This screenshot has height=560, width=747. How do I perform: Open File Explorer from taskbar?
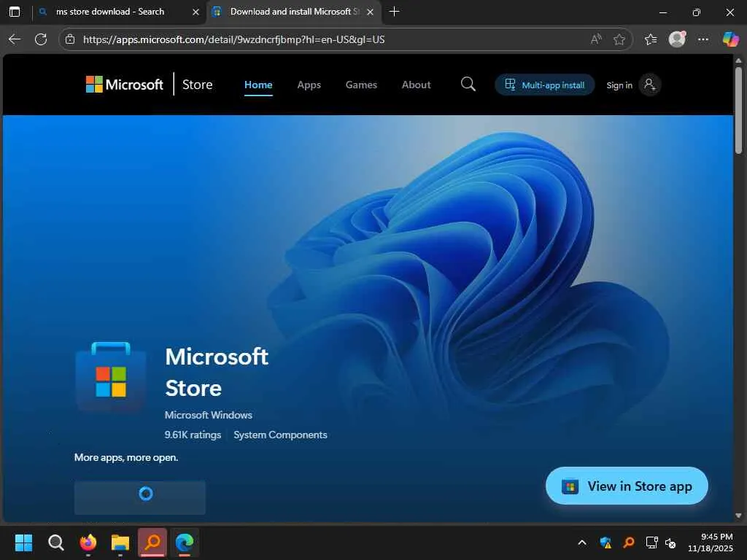(120, 542)
